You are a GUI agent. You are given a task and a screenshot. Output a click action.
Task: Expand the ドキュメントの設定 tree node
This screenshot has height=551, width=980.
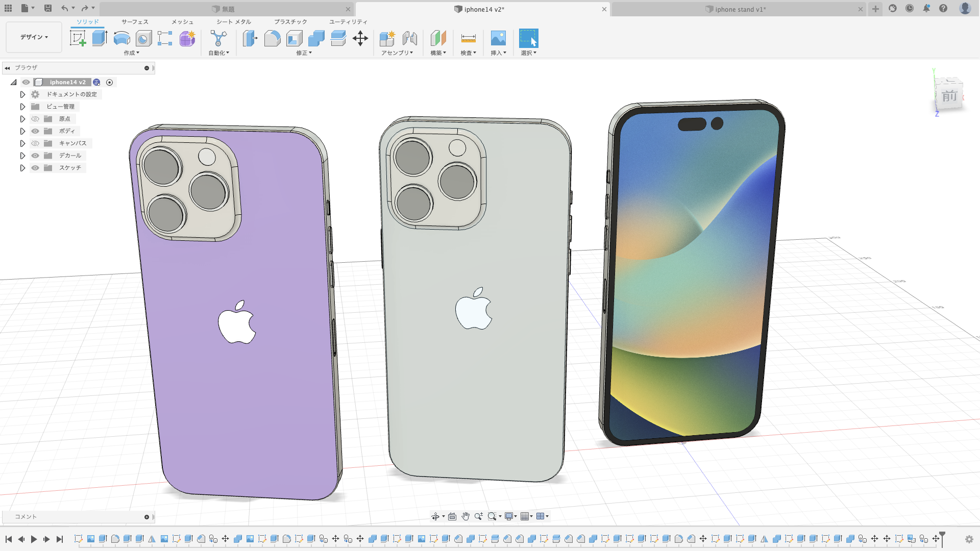click(22, 94)
